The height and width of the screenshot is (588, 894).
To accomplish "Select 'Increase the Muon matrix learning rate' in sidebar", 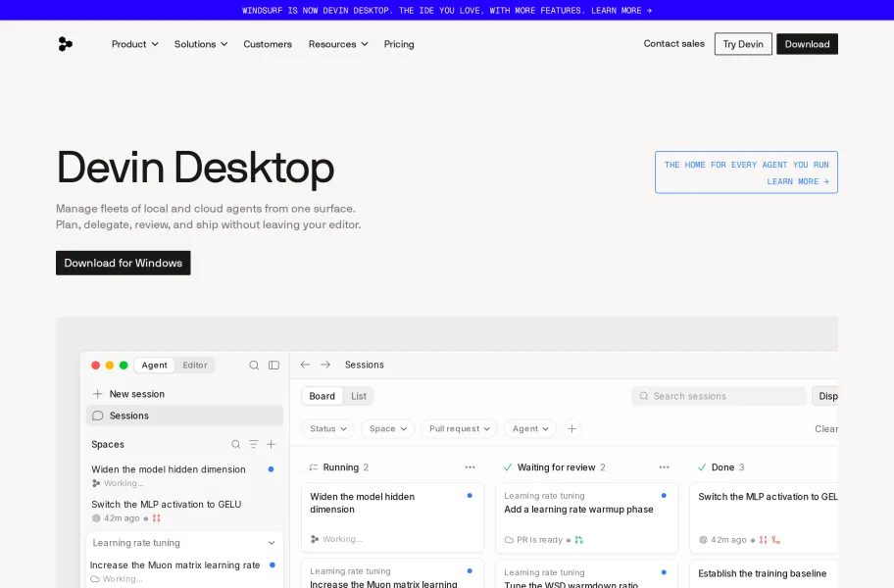I will 175,565.
